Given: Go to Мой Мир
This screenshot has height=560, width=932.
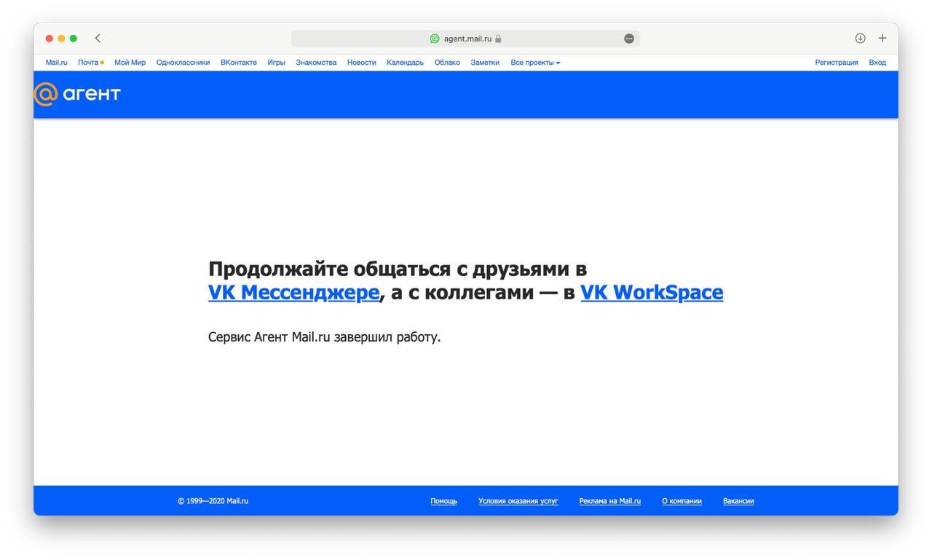Looking at the screenshot, I should (x=130, y=63).
